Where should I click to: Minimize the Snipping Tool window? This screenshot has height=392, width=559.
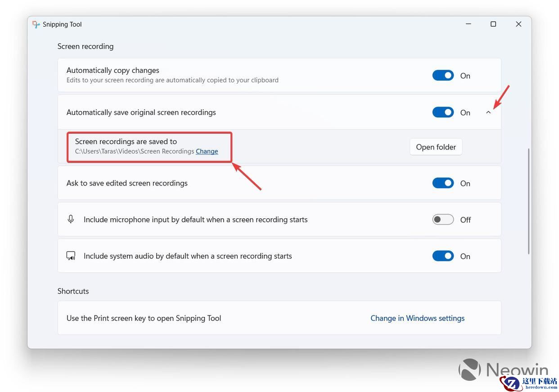coord(468,24)
